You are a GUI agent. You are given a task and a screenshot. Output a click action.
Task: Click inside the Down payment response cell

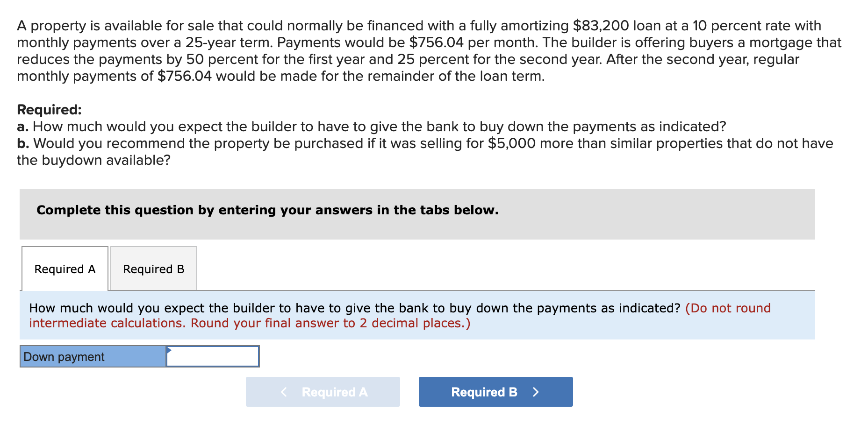(x=213, y=356)
